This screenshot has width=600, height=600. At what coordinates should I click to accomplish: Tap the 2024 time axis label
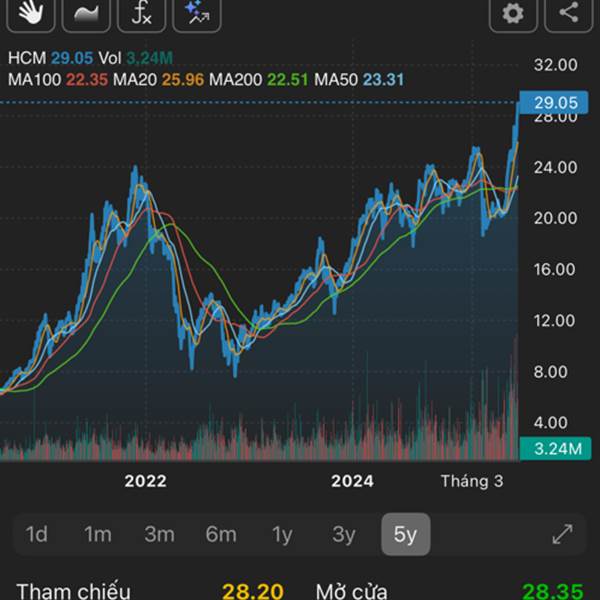(352, 481)
